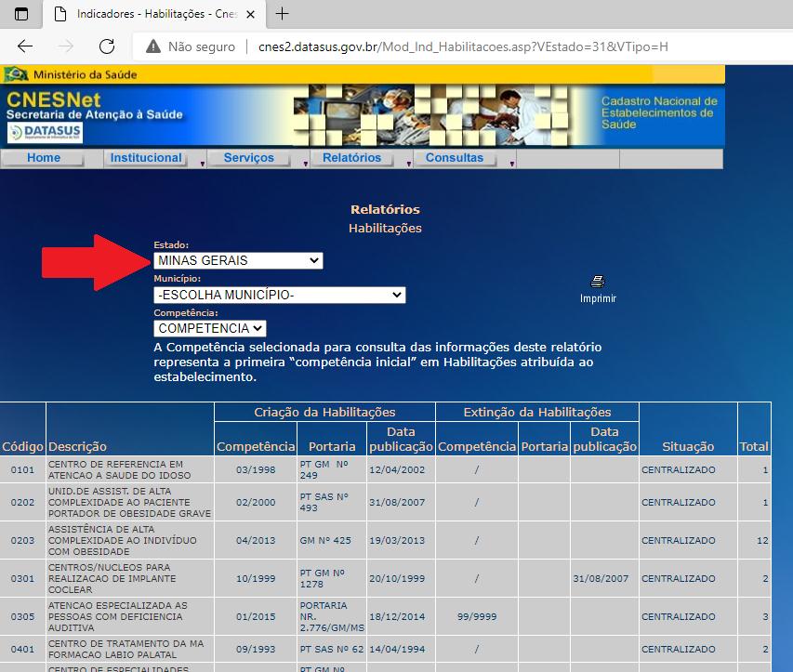This screenshot has width=793, height=672.
Task: Click competência 03/1998 cell
Action: [x=256, y=469]
